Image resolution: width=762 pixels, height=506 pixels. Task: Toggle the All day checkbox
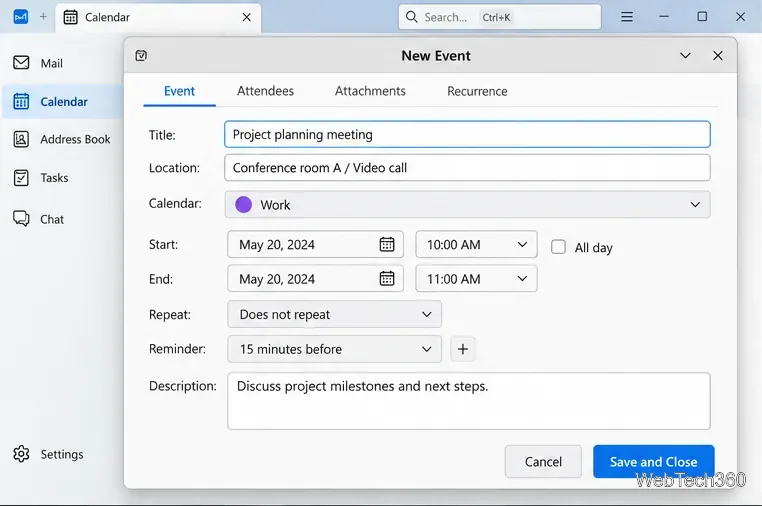(x=558, y=247)
